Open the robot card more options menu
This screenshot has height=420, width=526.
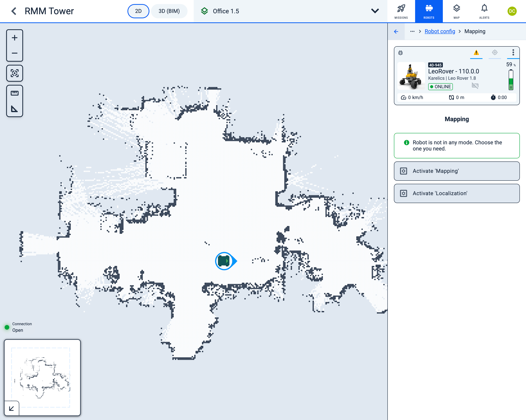[513, 53]
